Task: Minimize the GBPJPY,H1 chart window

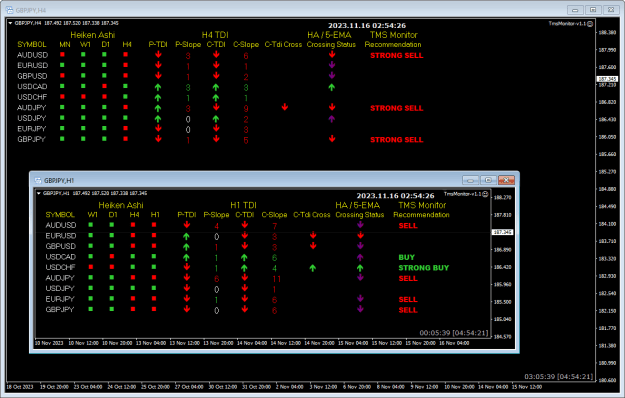Action: (x=470, y=180)
